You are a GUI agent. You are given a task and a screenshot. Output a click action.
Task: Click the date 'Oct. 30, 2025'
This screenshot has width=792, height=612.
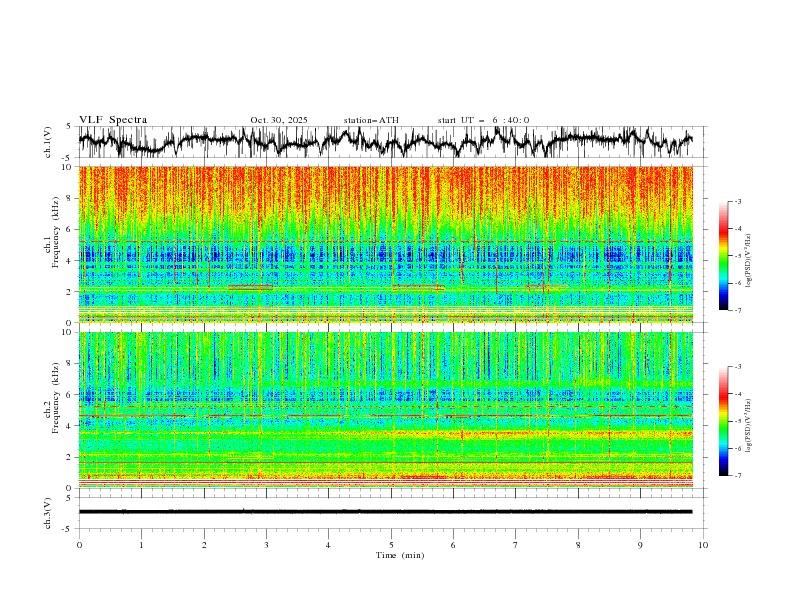[x=279, y=120]
